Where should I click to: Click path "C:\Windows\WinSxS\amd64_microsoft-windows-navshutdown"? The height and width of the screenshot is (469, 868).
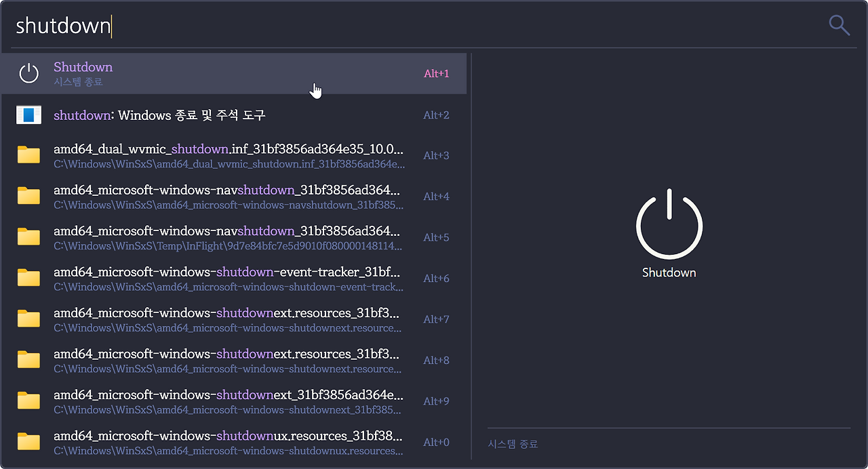229,205
